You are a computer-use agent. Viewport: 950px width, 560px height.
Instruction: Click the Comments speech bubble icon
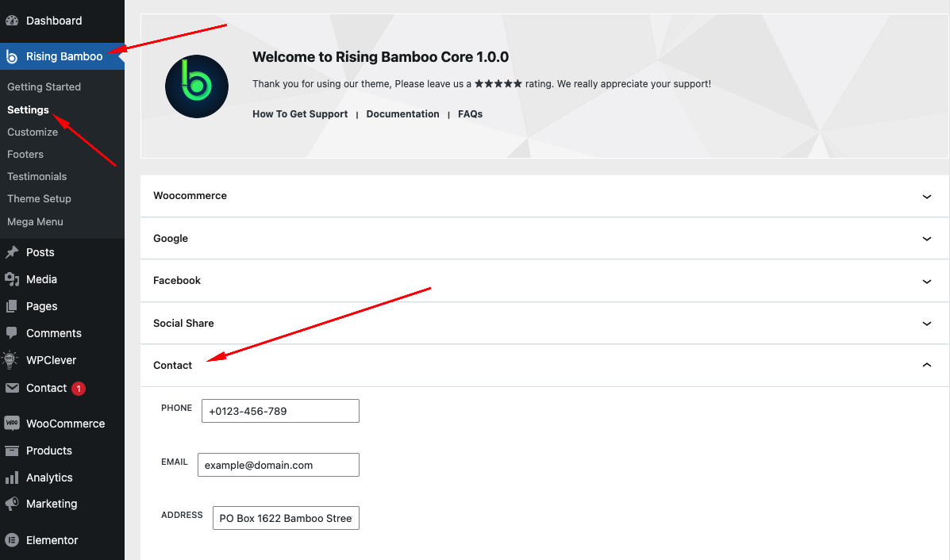(x=12, y=333)
